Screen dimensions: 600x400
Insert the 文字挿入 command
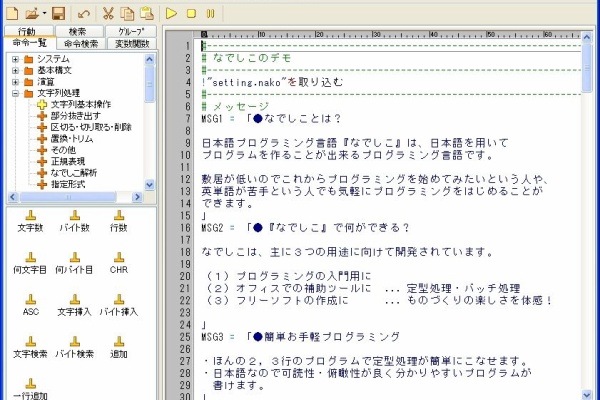pyautogui.click(x=75, y=305)
